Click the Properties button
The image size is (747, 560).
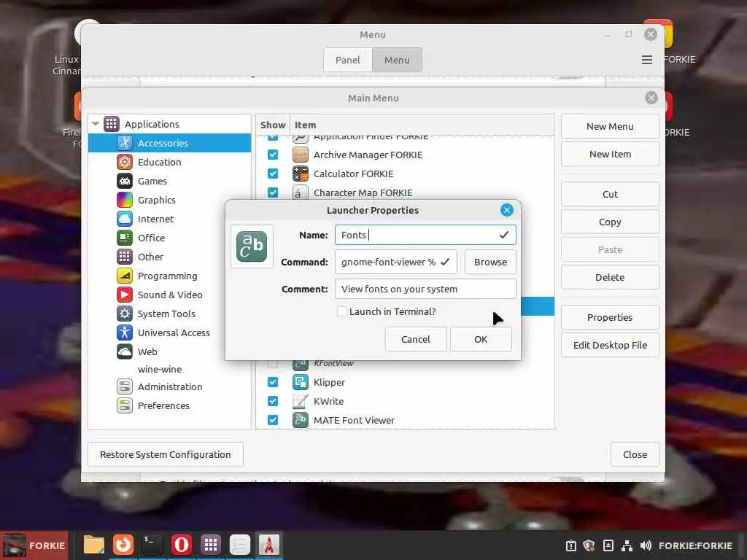tap(610, 318)
